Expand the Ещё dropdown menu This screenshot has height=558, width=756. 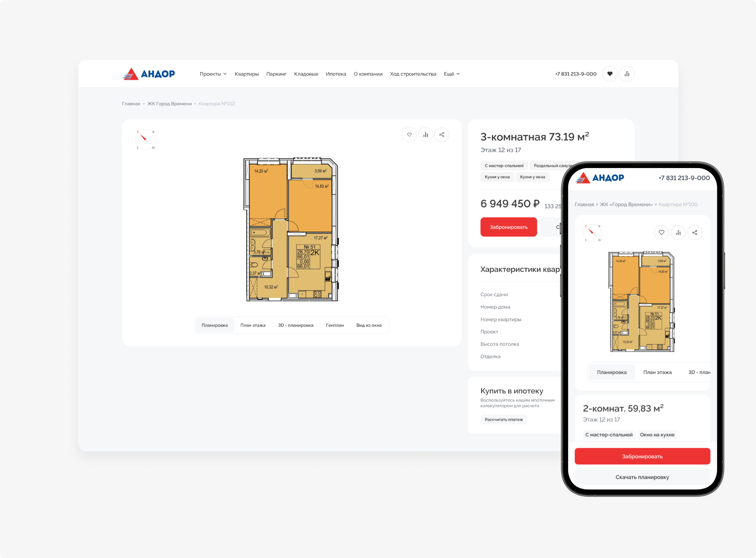pos(452,74)
